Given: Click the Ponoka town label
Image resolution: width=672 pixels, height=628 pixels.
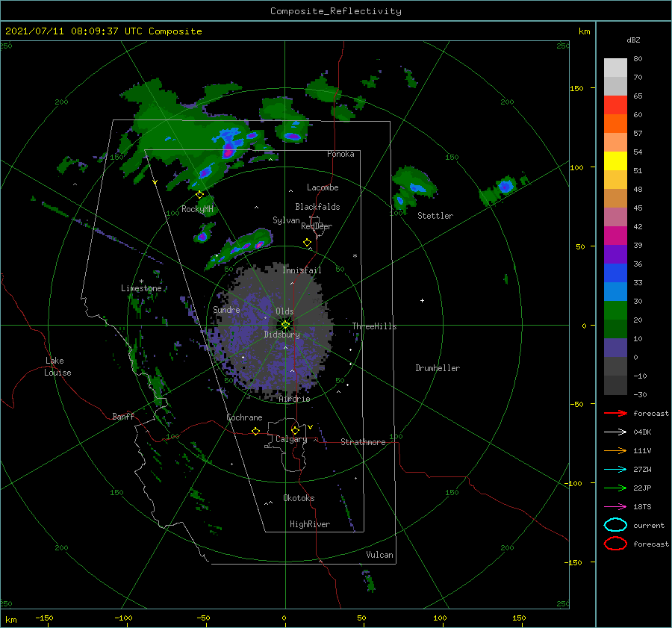Looking at the screenshot, I should coord(340,154).
